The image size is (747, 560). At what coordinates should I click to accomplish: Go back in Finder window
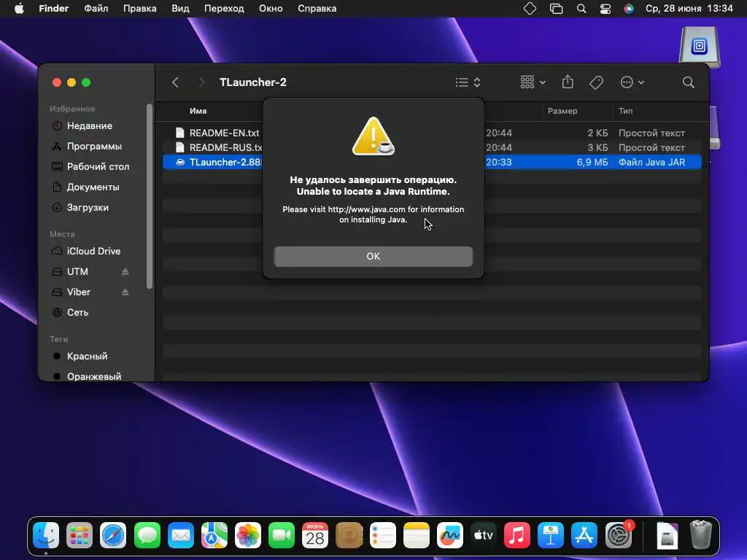click(175, 82)
